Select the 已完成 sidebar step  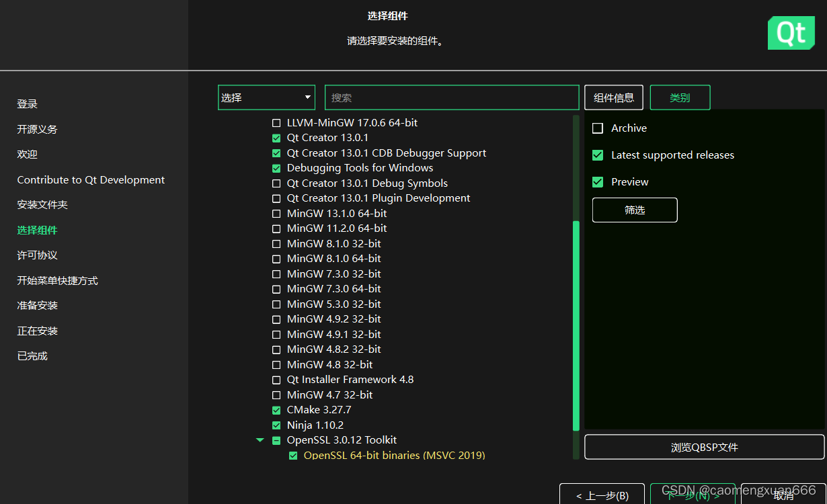click(x=32, y=355)
